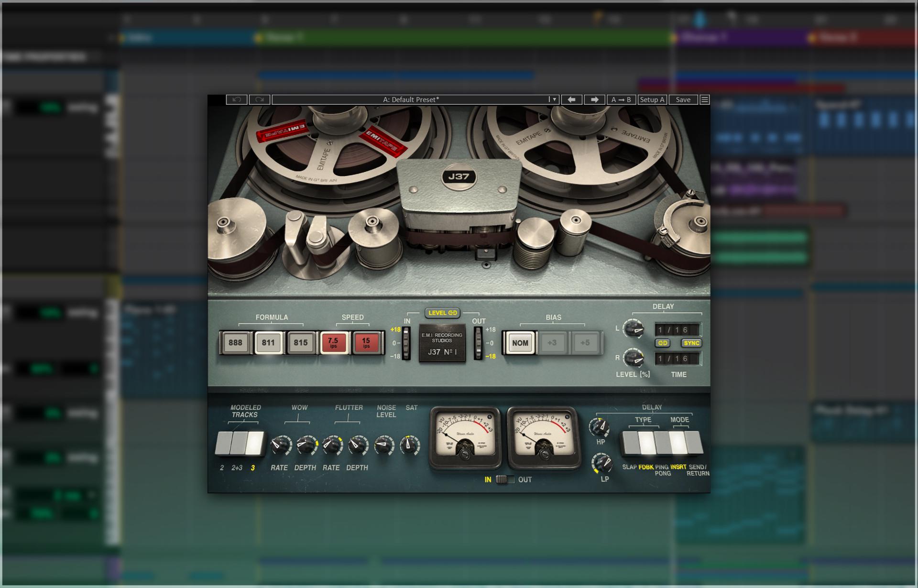This screenshot has width=918, height=588.
Task: Set tape speed to 15 ips
Action: 366,342
